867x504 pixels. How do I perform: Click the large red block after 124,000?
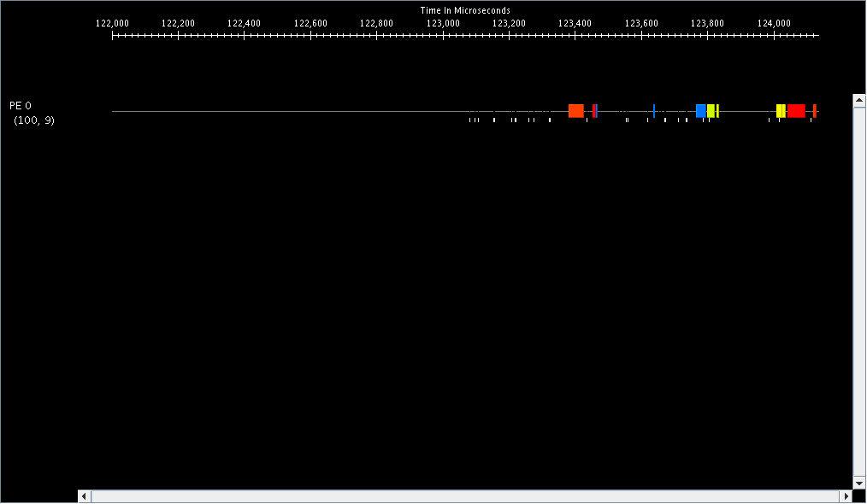[796, 111]
